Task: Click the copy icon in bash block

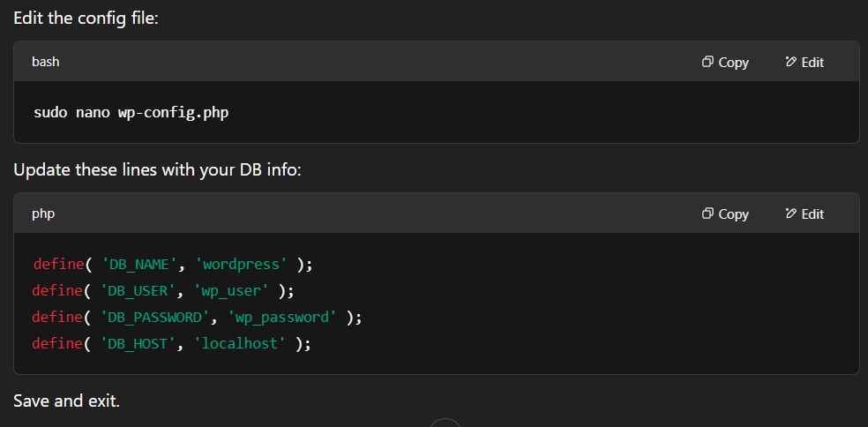Action: (707, 62)
